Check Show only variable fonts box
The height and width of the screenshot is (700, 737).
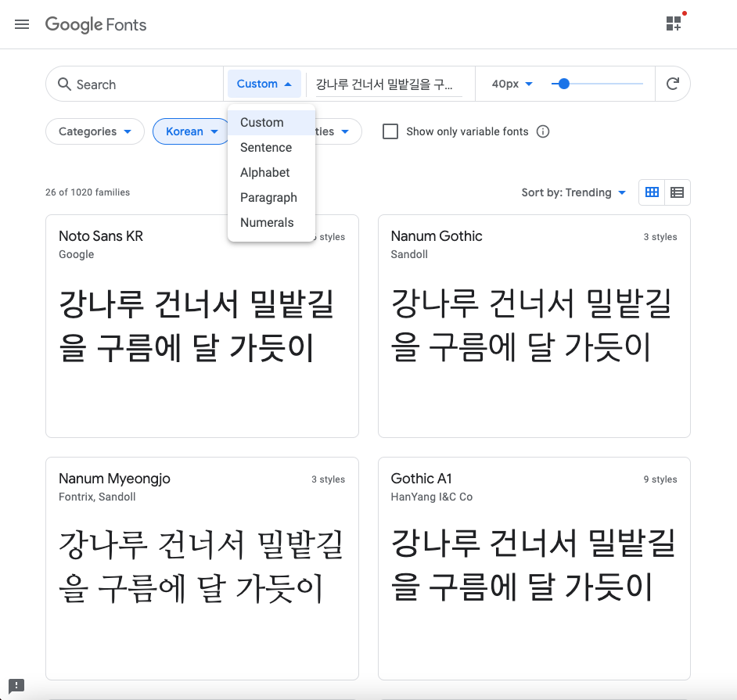[x=390, y=131]
